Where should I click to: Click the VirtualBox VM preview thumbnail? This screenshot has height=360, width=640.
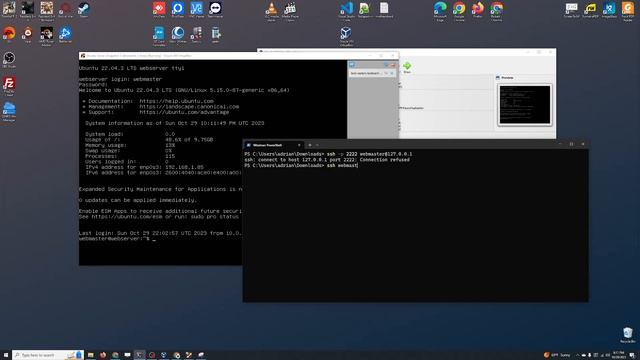pos(524,104)
